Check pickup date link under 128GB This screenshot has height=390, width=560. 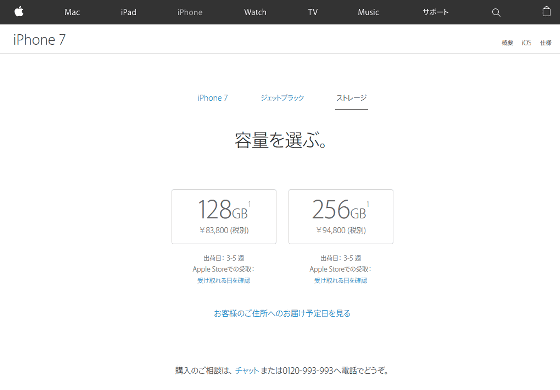[x=224, y=280]
